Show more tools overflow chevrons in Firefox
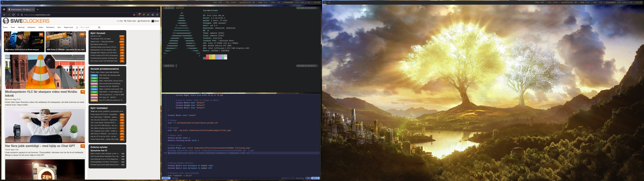The image size is (644, 181). coord(148,15)
